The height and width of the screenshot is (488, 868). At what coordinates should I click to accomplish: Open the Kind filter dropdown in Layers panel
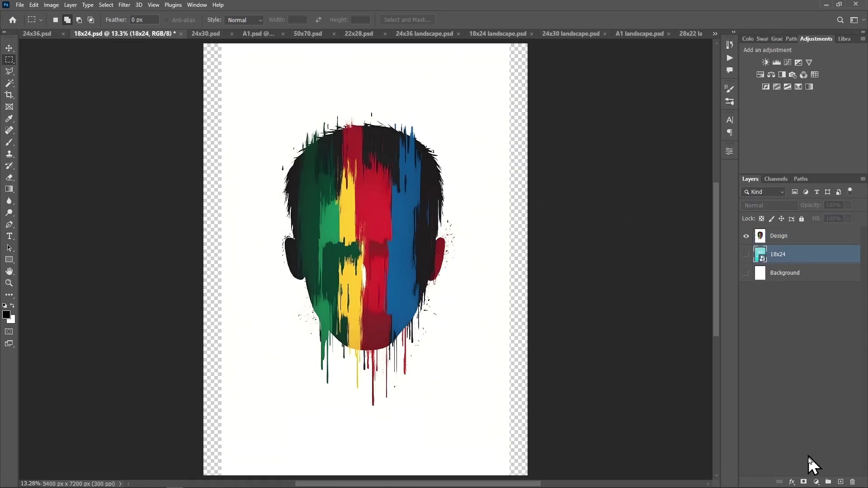coord(764,192)
